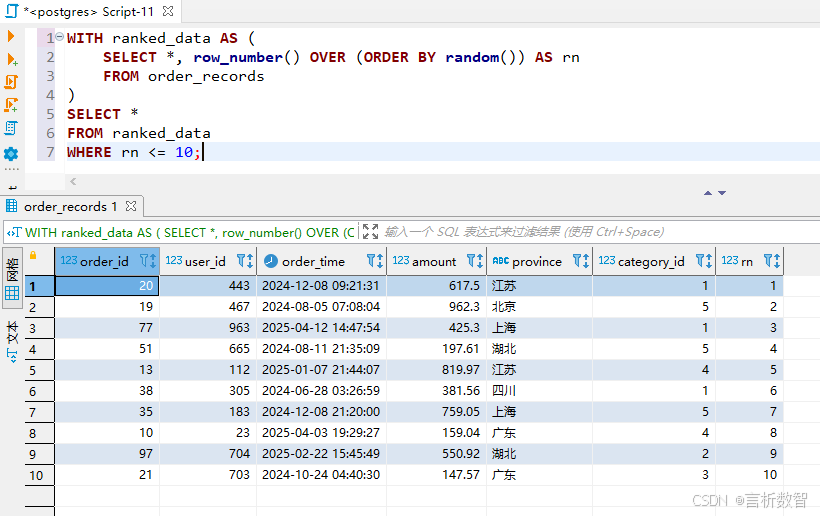Click the down triangle panel arrow
Viewport: 820px width, 516px height.
click(x=722, y=193)
